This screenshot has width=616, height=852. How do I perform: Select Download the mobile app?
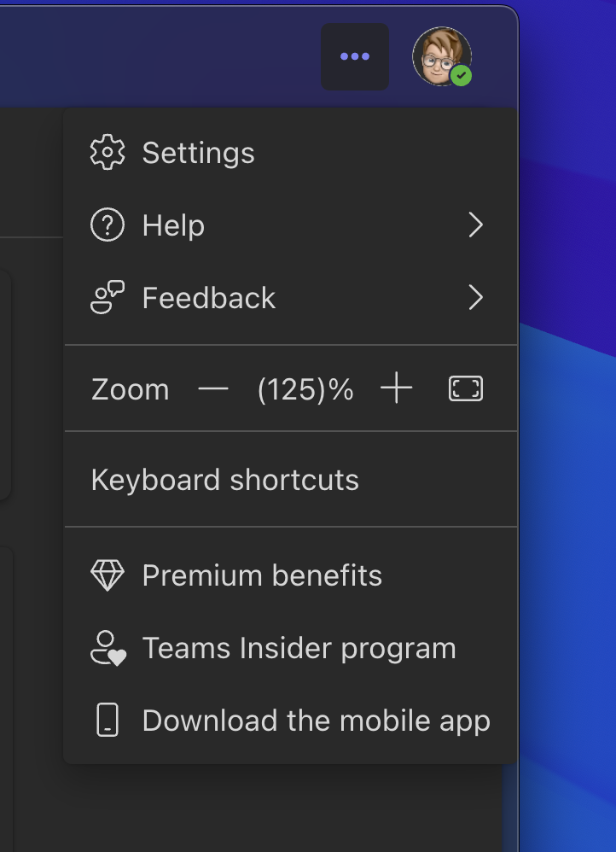317,721
